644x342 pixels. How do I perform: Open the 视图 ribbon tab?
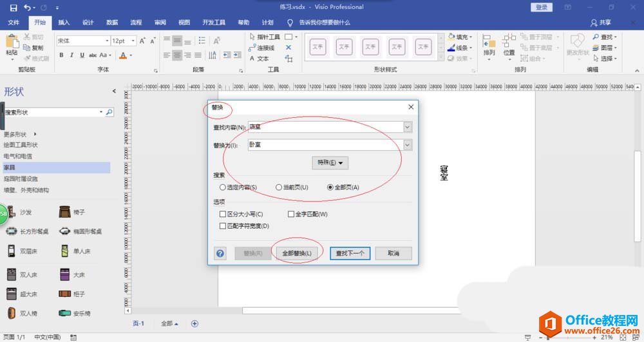(184, 23)
